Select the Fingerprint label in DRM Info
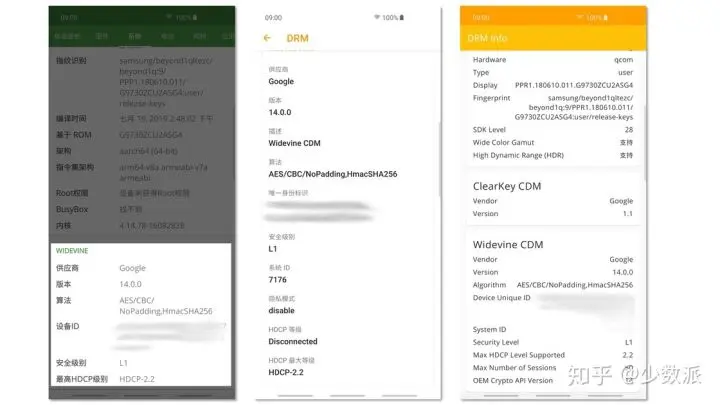 coord(491,98)
